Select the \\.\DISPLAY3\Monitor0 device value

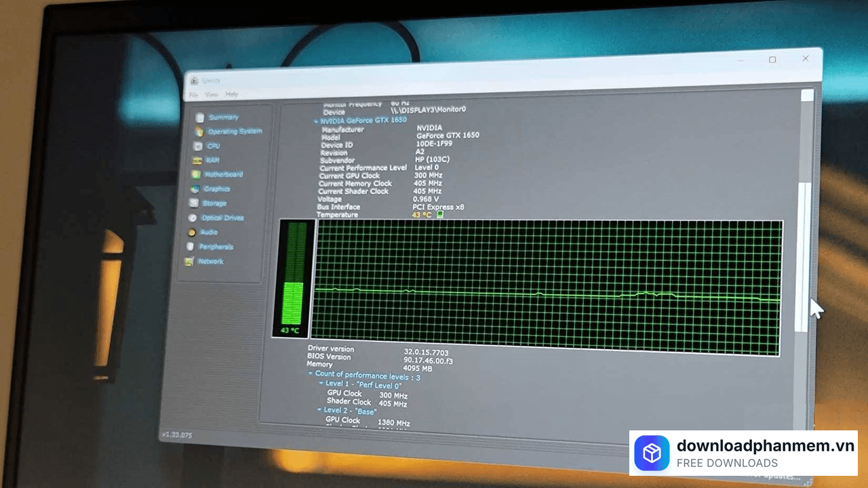tap(429, 110)
